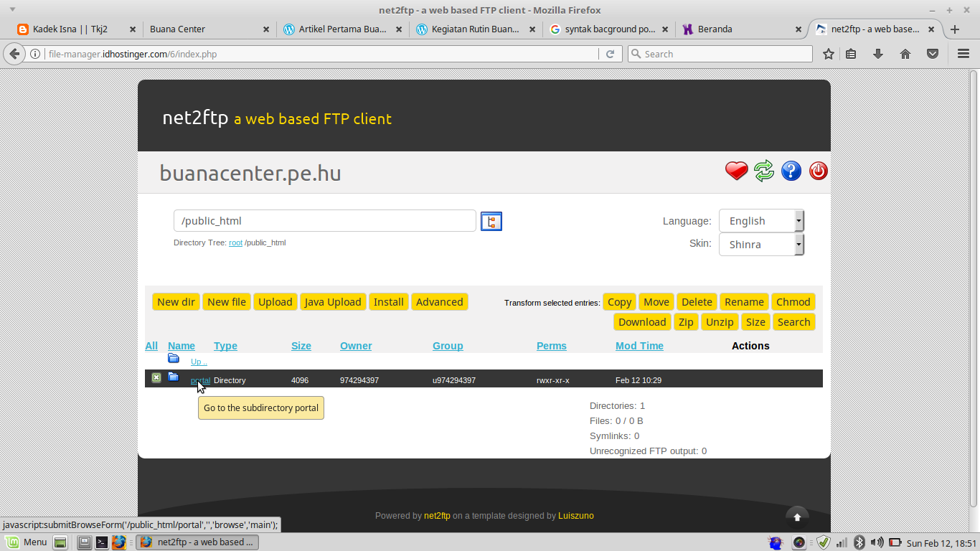Open the bookmarks list icon
Image resolution: width=980 pixels, height=551 pixels.
click(x=851, y=54)
